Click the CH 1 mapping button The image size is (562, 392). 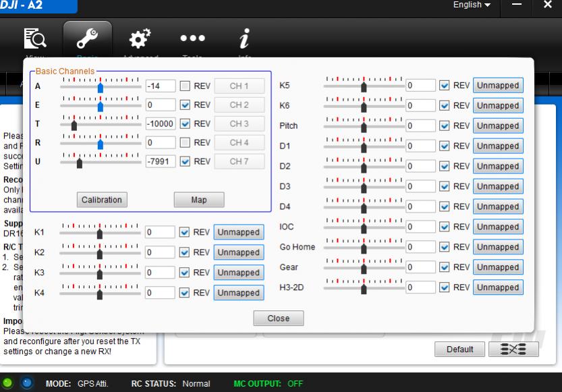[240, 86]
